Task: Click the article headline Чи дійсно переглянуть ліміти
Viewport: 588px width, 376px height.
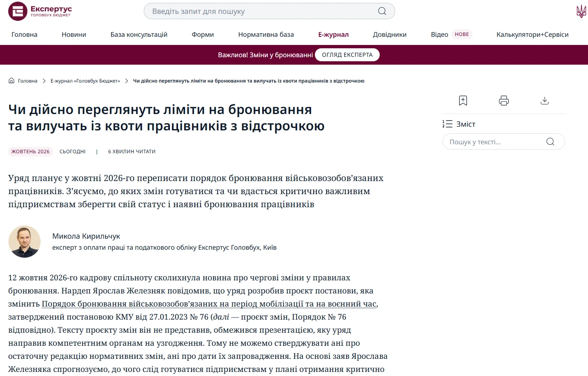Action: [167, 118]
